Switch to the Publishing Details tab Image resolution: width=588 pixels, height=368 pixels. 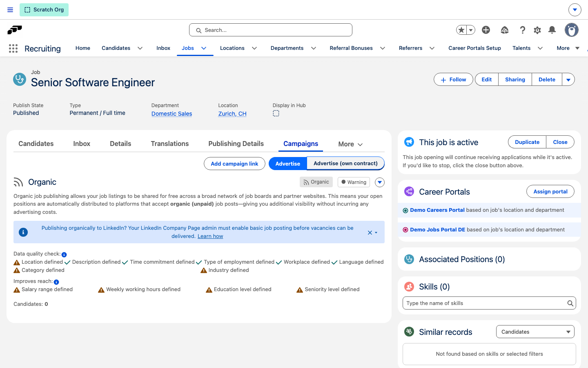[x=236, y=144]
